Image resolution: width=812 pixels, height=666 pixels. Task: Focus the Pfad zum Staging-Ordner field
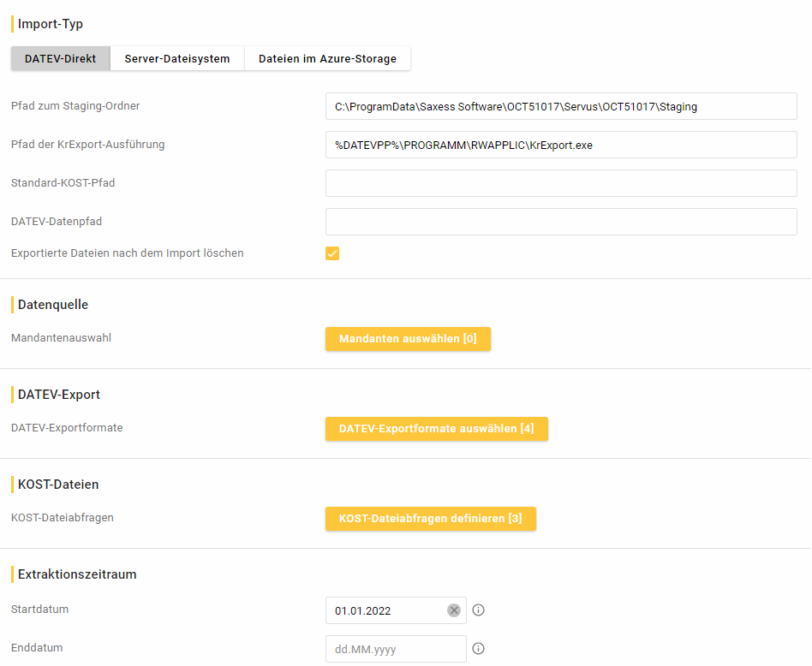561,107
